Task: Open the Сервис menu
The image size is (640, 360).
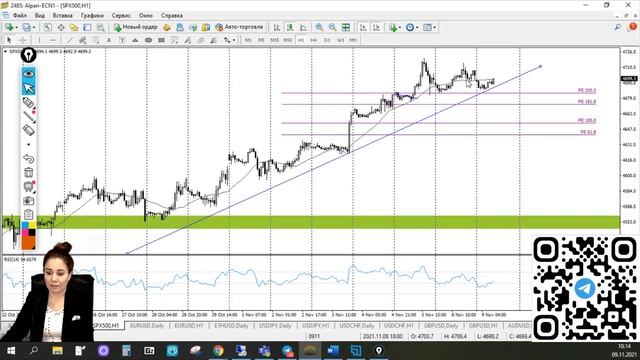Action: pyautogui.click(x=121, y=16)
